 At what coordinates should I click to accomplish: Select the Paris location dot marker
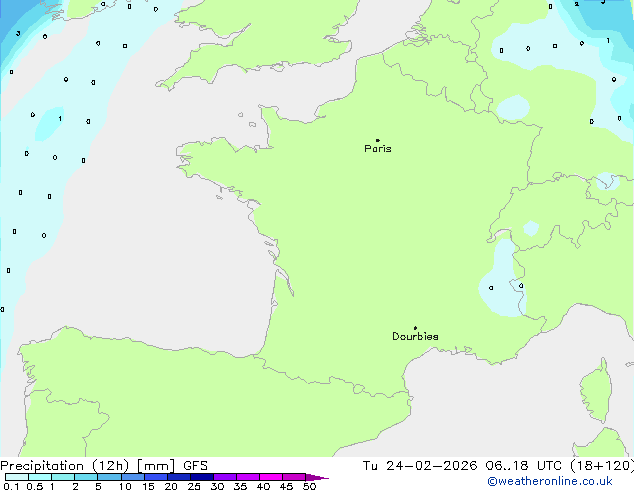[x=378, y=140]
